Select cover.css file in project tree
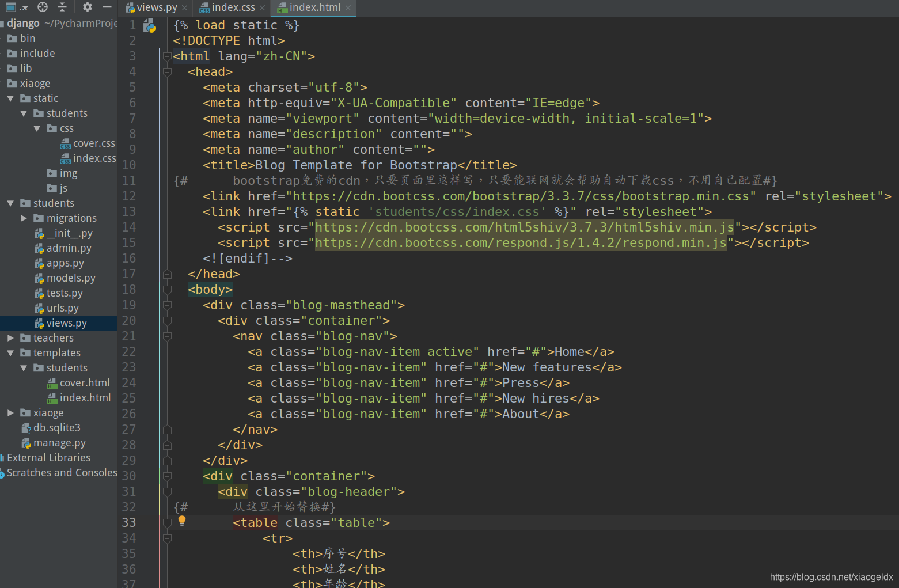 pyautogui.click(x=88, y=143)
